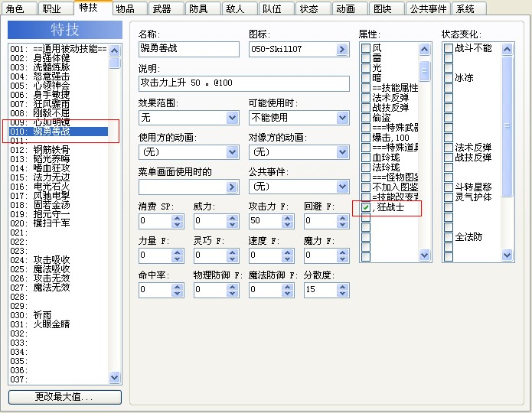Viewport: 532px width, 413px height.
Task: Open the 敌人 tab
Action: click(239, 9)
